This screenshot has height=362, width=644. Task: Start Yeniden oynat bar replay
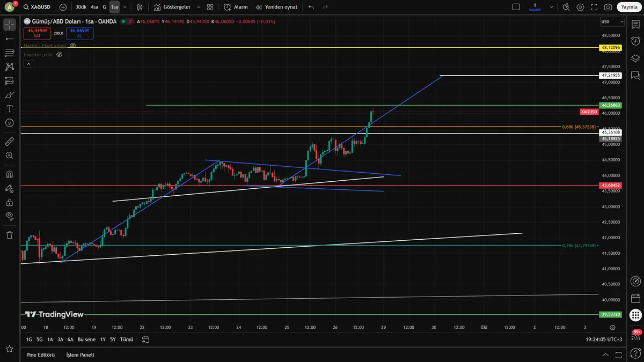tap(276, 7)
